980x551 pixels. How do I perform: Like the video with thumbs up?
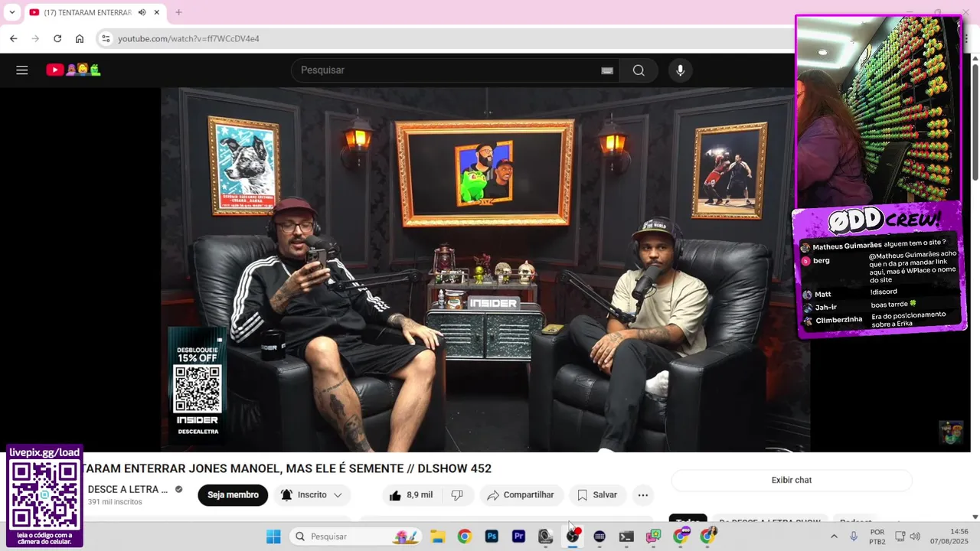(411, 495)
